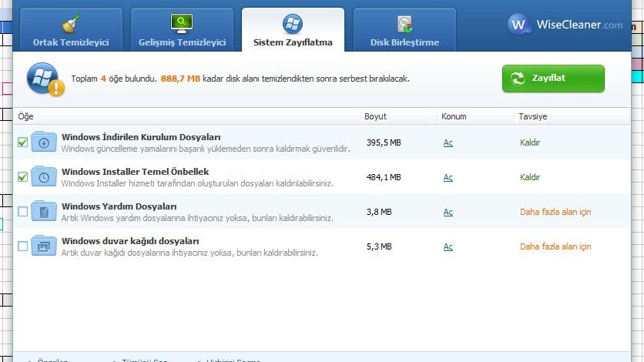Click the 3,8 MB size value
644x362 pixels.
(x=379, y=212)
